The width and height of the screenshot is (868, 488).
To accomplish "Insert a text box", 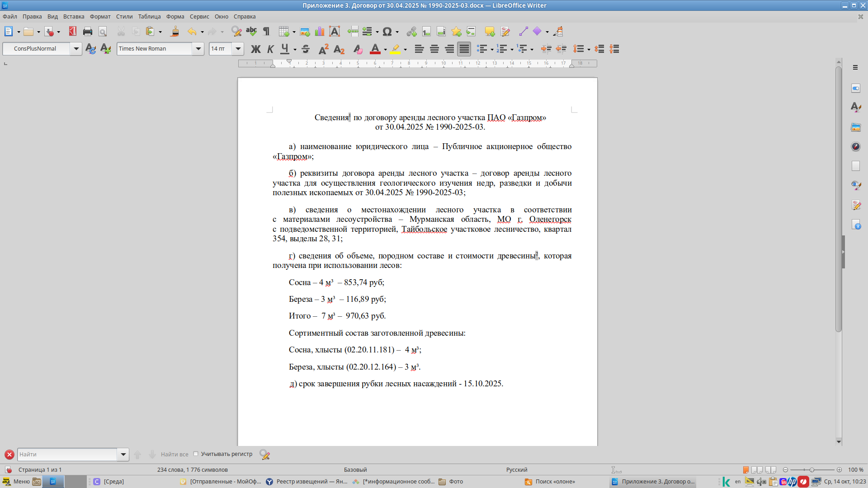I will (x=335, y=32).
